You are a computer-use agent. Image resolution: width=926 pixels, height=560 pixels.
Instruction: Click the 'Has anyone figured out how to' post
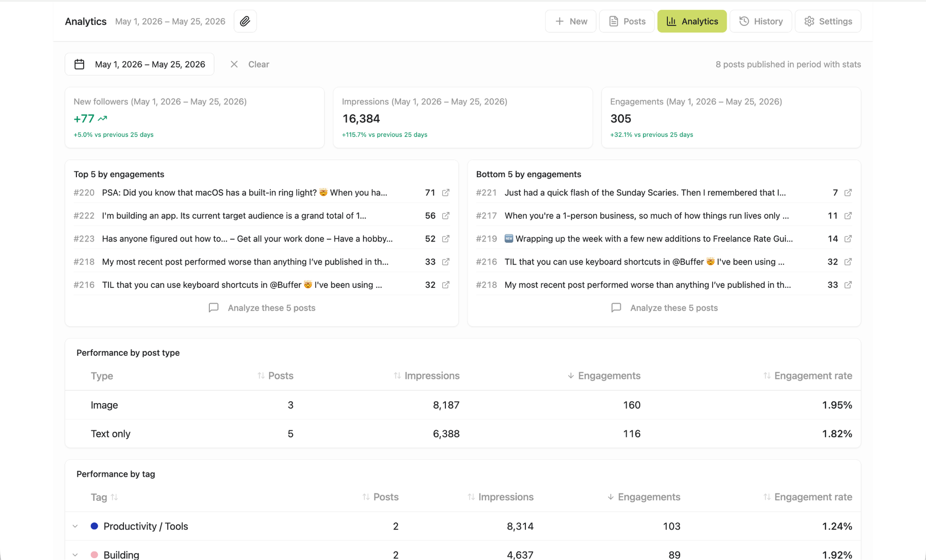tap(247, 239)
